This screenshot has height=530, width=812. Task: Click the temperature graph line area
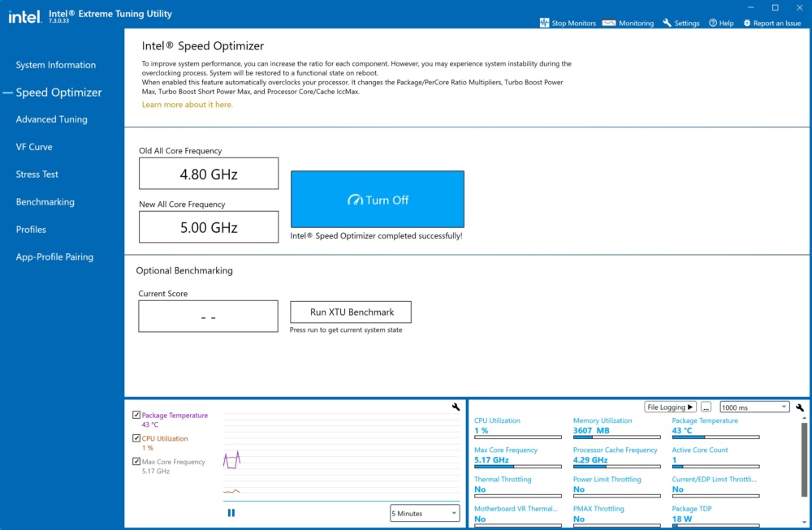coord(232,459)
